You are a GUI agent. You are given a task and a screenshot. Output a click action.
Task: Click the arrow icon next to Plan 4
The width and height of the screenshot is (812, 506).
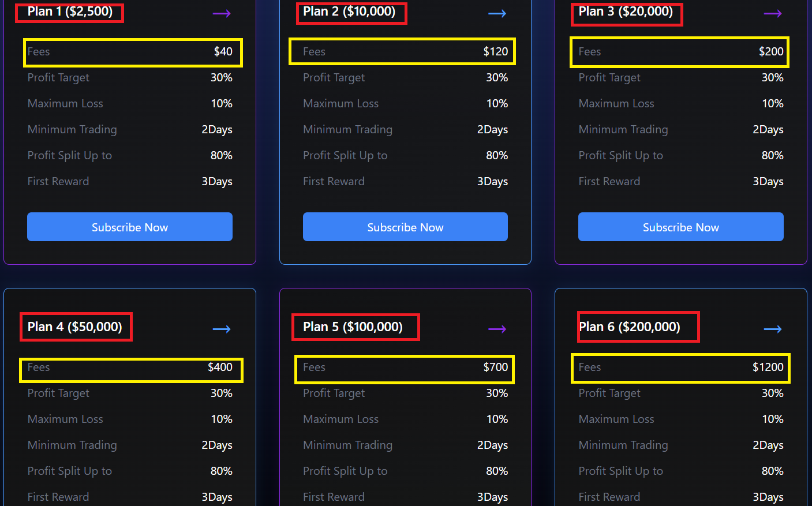tap(222, 329)
